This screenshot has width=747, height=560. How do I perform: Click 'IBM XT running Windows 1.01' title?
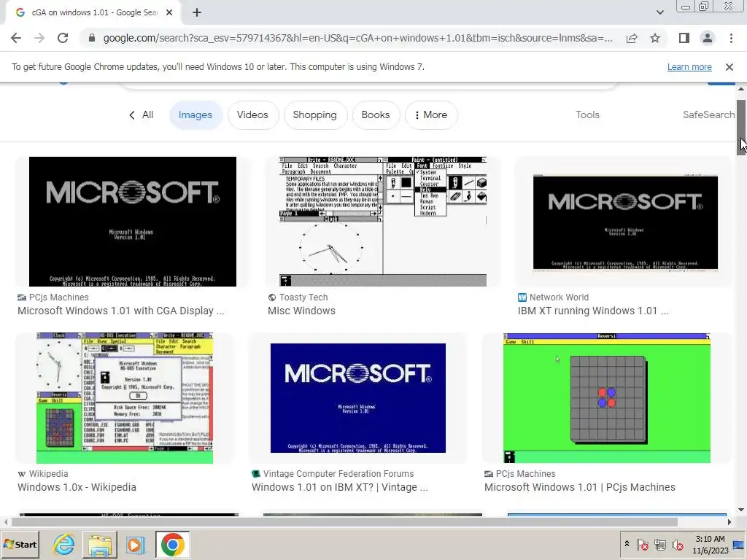[593, 311]
